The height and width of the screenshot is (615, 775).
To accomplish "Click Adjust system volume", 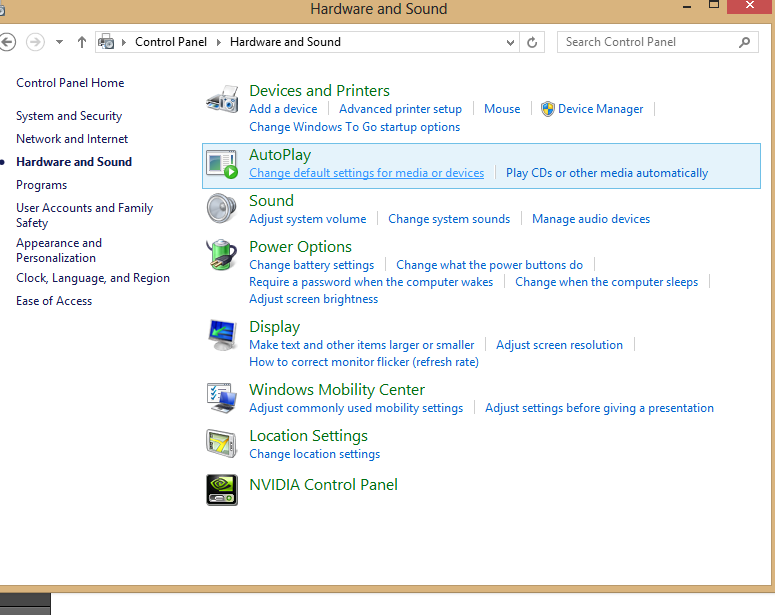I will 307,219.
